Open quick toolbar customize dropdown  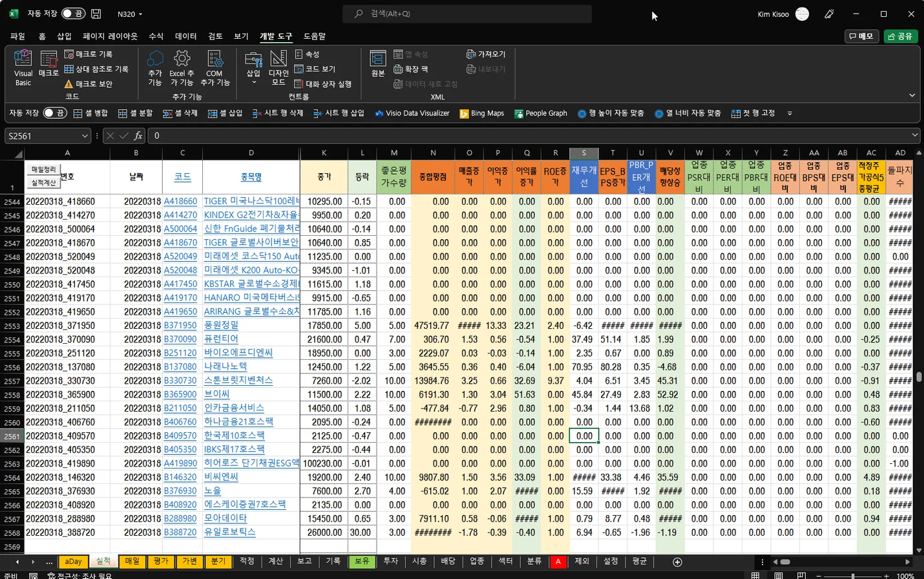pos(790,113)
